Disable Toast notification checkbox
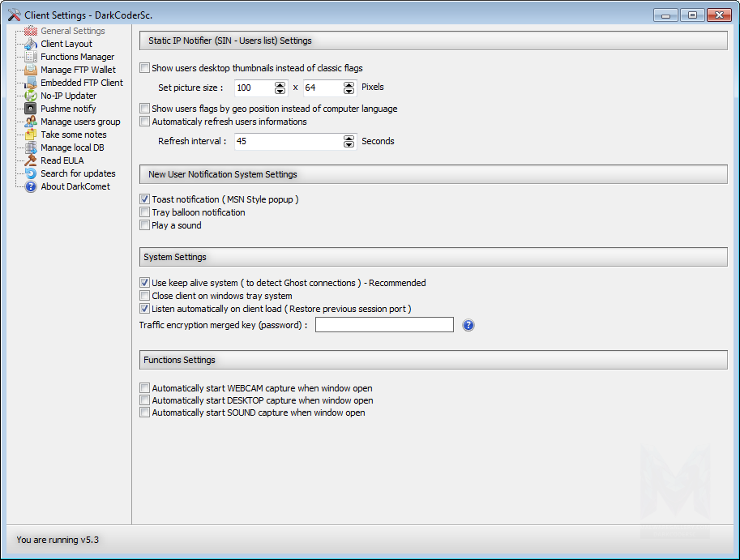The width and height of the screenshot is (740, 560). pyautogui.click(x=145, y=199)
